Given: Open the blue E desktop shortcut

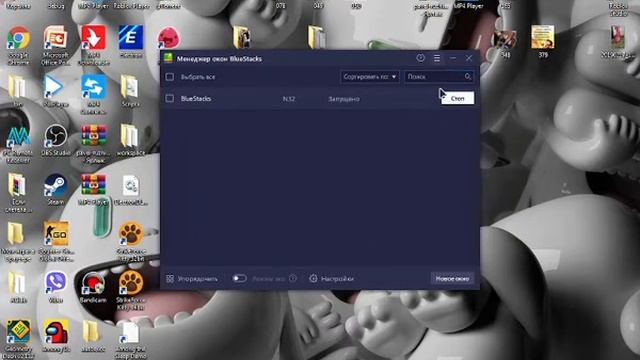Looking at the screenshot, I should pyautogui.click(x=131, y=38).
